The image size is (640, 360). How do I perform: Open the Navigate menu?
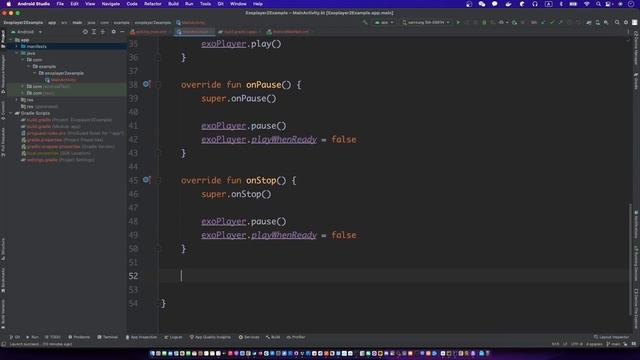tap(111, 4)
